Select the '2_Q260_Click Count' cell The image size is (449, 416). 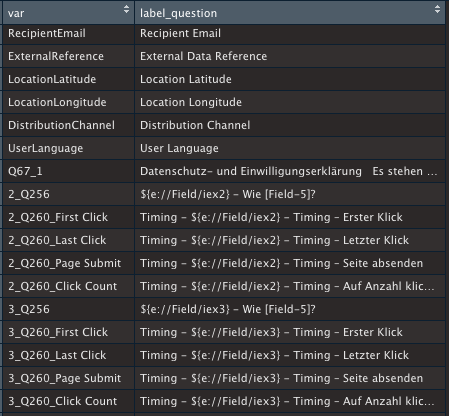click(x=69, y=286)
